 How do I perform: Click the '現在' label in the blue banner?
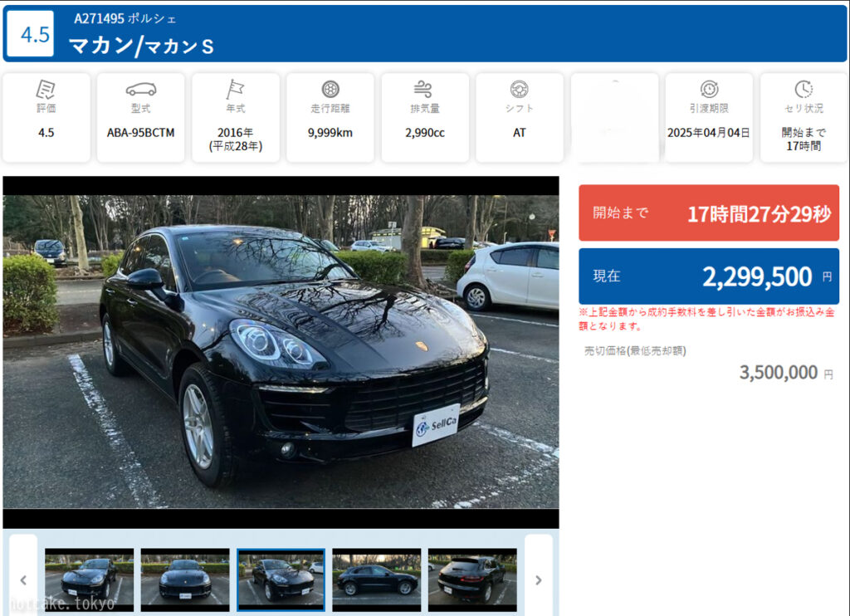606,276
